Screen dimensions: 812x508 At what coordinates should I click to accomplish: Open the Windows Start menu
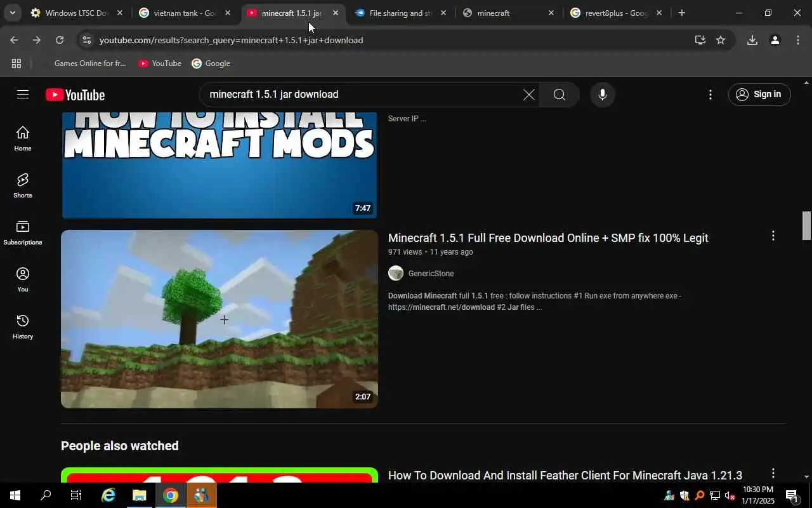click(x=15, y=495)
